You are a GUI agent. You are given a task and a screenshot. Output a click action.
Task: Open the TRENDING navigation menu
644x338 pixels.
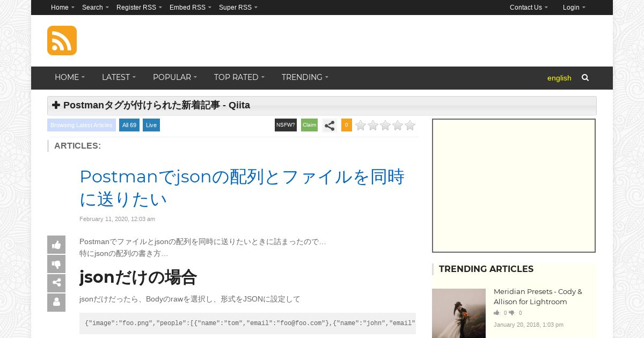point(305,78)
